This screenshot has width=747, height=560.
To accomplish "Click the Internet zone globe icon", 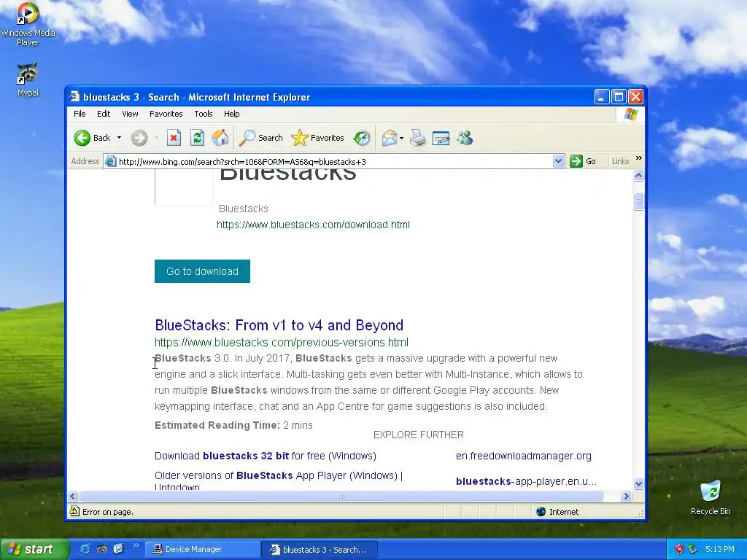I will pyautogui.click(x=541, y=511).
